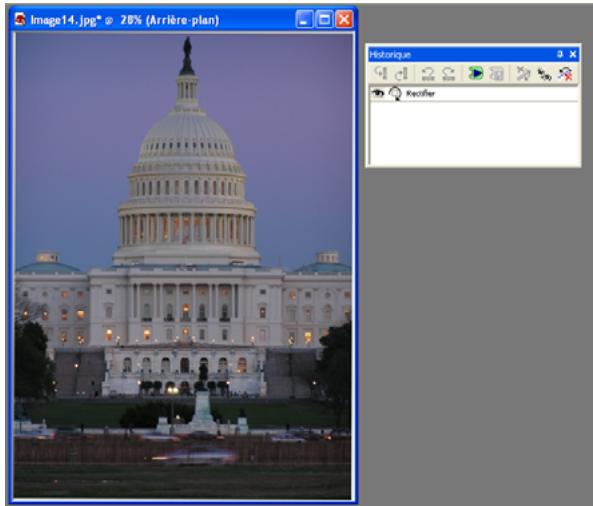
Task: Close the Image14.jpg window
Action: click(x=344, y=19)
